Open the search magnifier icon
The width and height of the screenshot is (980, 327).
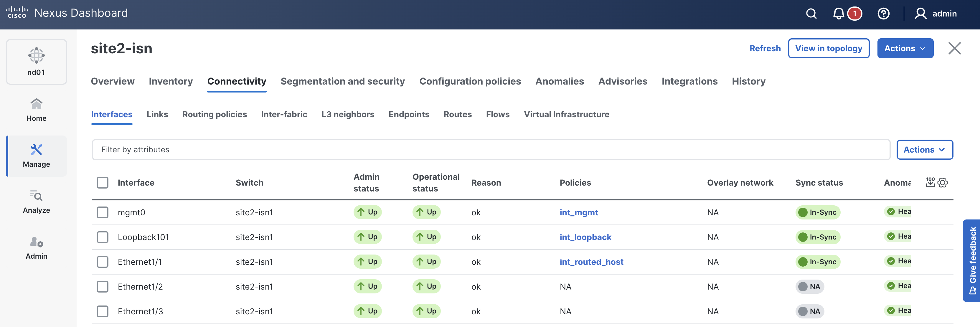(x=811, y=14)
